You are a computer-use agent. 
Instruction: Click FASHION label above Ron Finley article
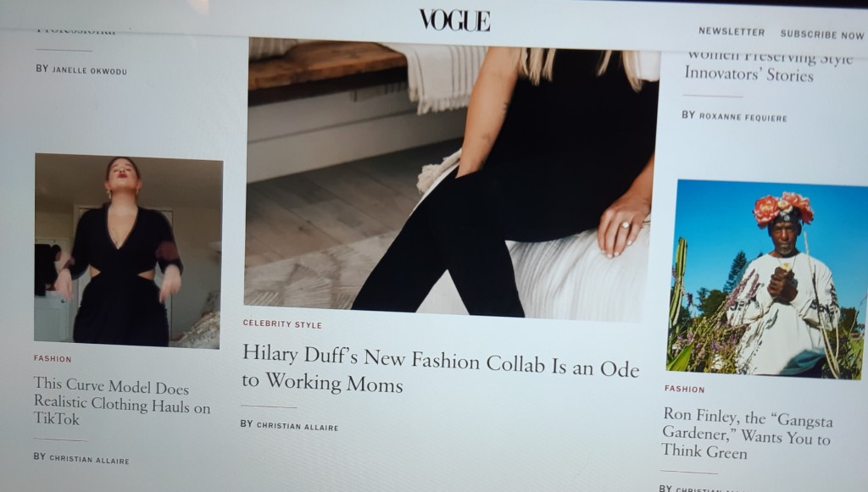coord(684,390)
